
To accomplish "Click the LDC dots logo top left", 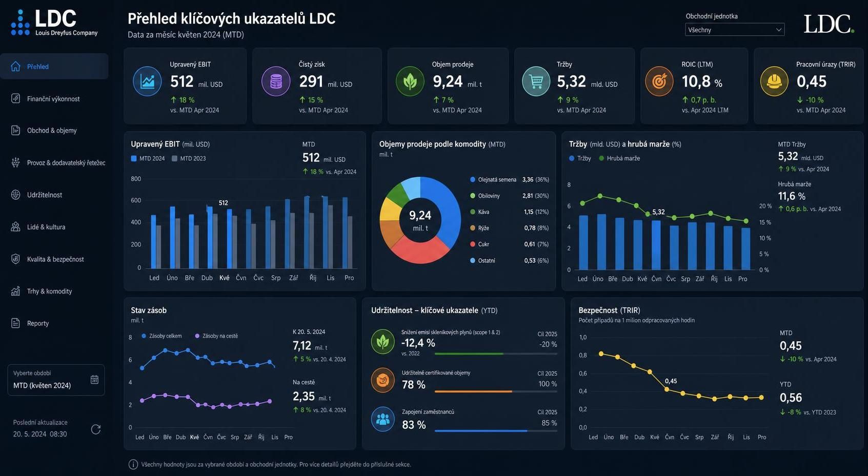I will [20, 24].
